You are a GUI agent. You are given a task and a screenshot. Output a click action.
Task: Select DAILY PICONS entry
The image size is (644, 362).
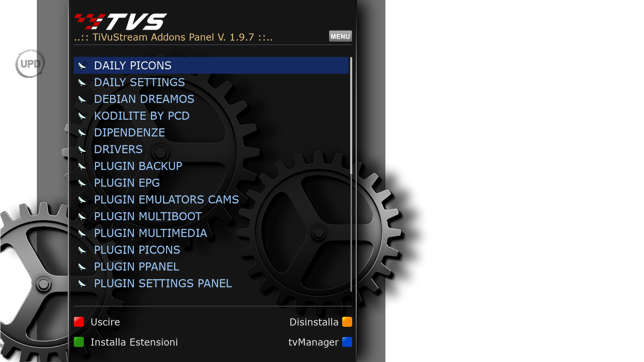[211, 65]
